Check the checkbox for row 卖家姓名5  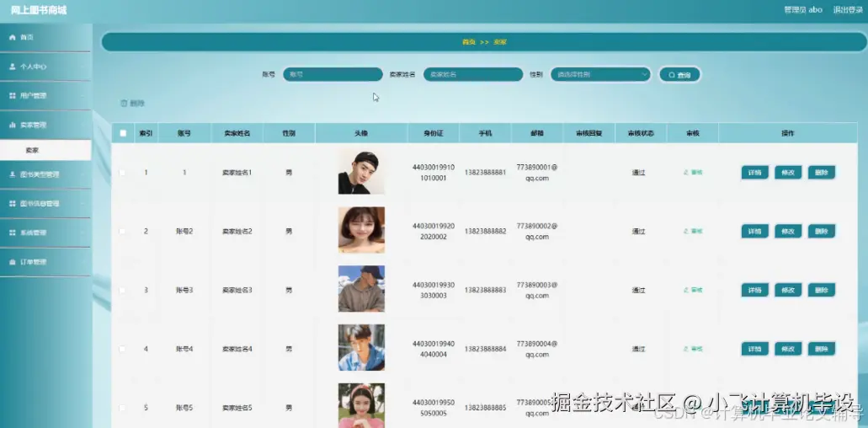pyautogui.click(x=122, y=408)
